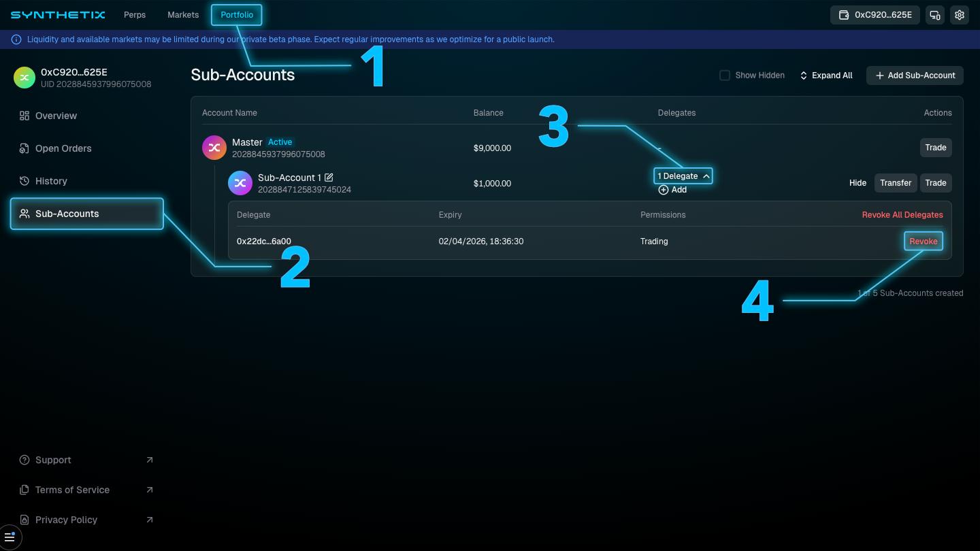Collapse the 1 Delegate dropdown
Screen dimensions: 980x551
[x=683, y=176]
